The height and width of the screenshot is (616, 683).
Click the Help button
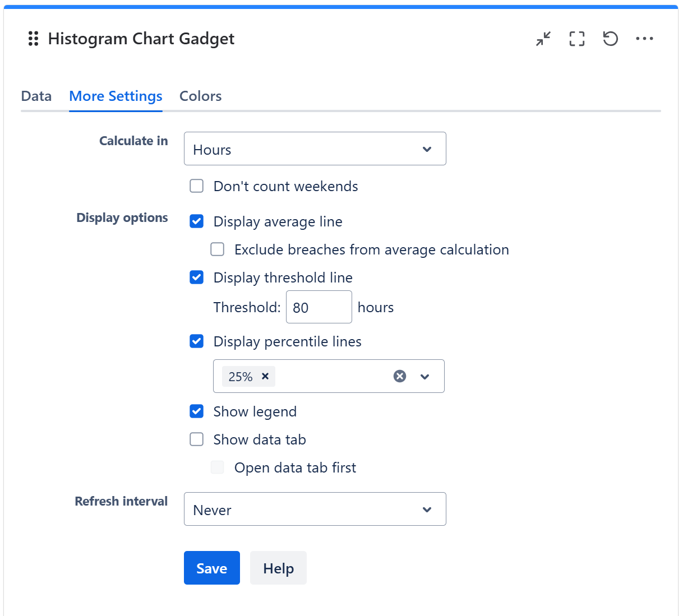click(278, 568)
